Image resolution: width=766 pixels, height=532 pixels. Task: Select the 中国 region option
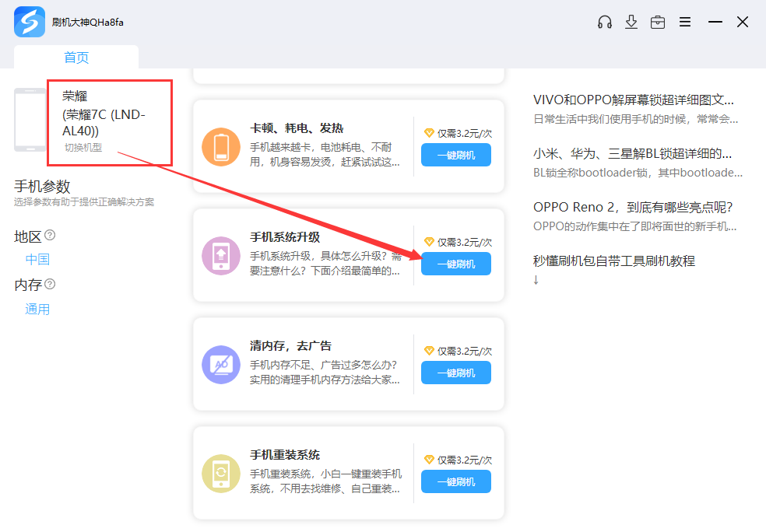(x=37, y=259)
